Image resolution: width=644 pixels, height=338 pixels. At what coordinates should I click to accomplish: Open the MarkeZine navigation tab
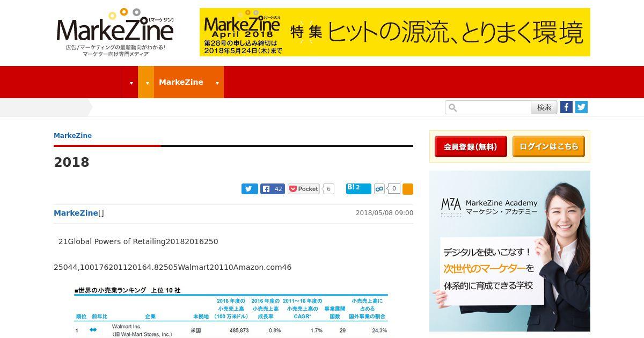181,82
